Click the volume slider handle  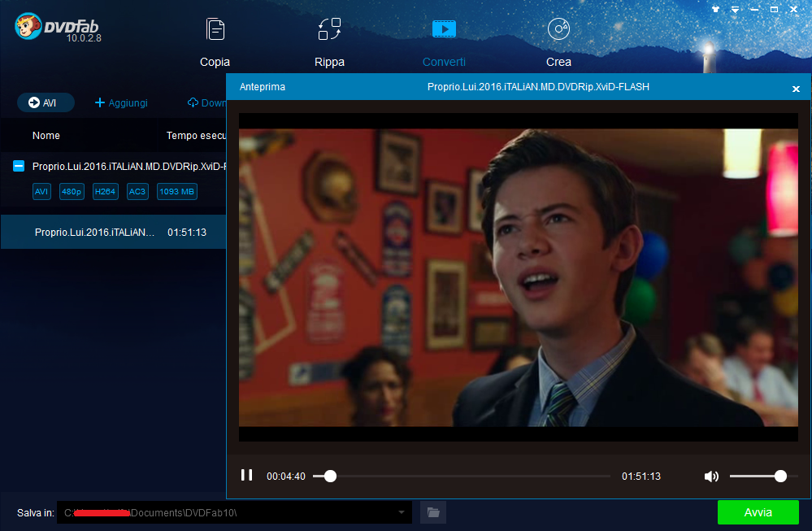[780, 476]
